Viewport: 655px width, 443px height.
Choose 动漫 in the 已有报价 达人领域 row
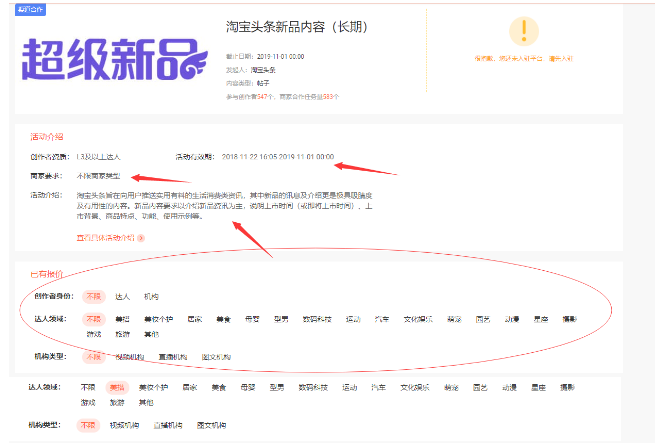pos(512,319)
